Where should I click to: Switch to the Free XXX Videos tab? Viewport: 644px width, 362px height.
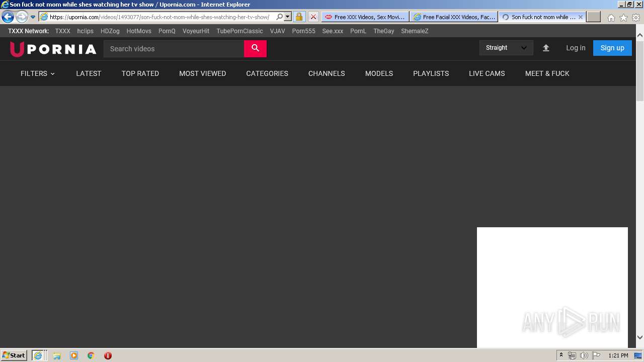[365, 17]
